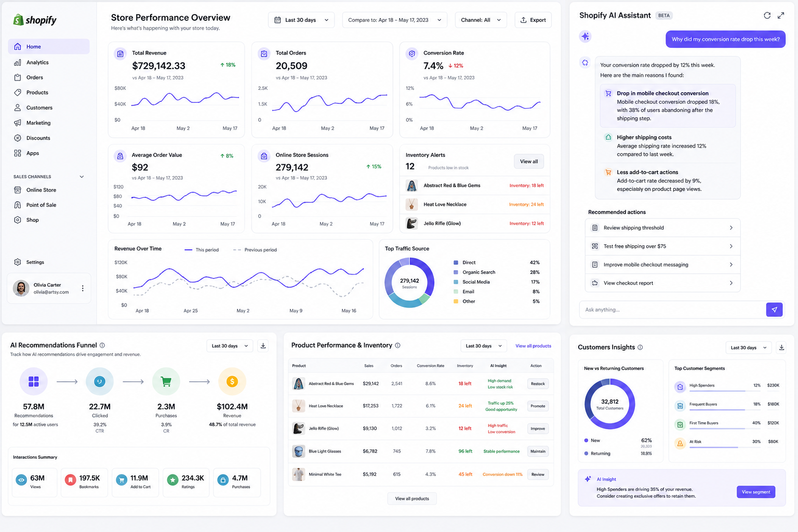Click the Export button

(x=533, y=20)
